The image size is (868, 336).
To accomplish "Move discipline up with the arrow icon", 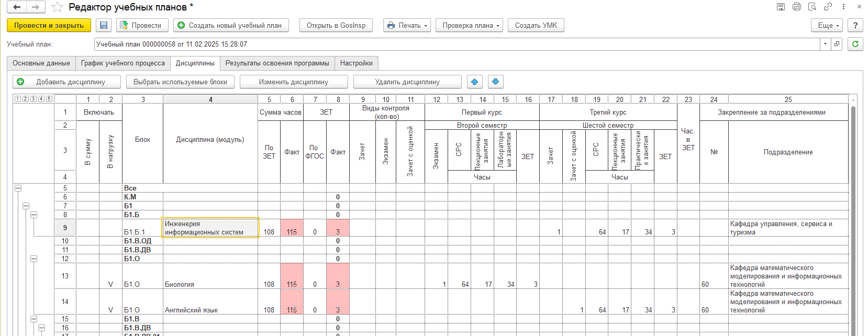I will coord(474,82).
